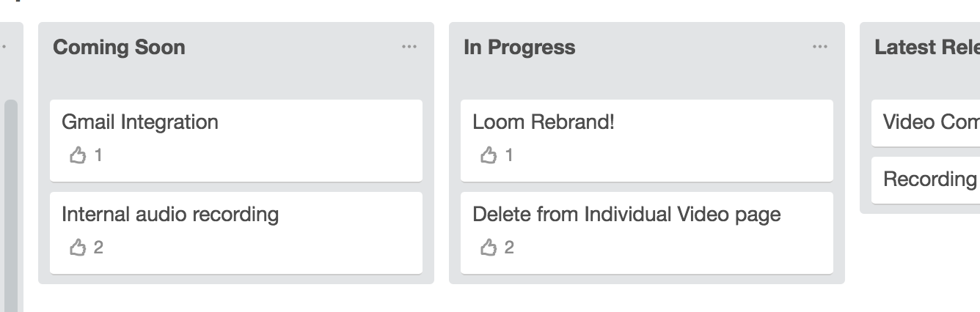Open the Video Com… card in Latest Releases
Screen dimensions: 980x312
point(926,123)
